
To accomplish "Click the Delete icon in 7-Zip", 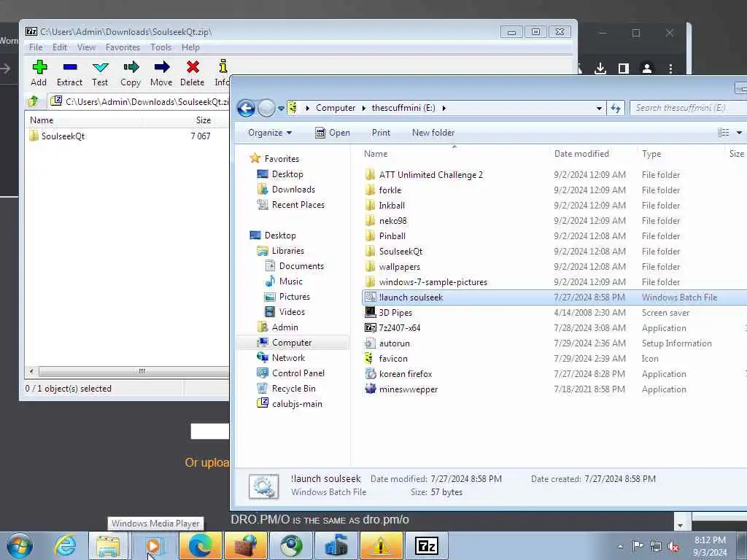I will pos(193,67).
